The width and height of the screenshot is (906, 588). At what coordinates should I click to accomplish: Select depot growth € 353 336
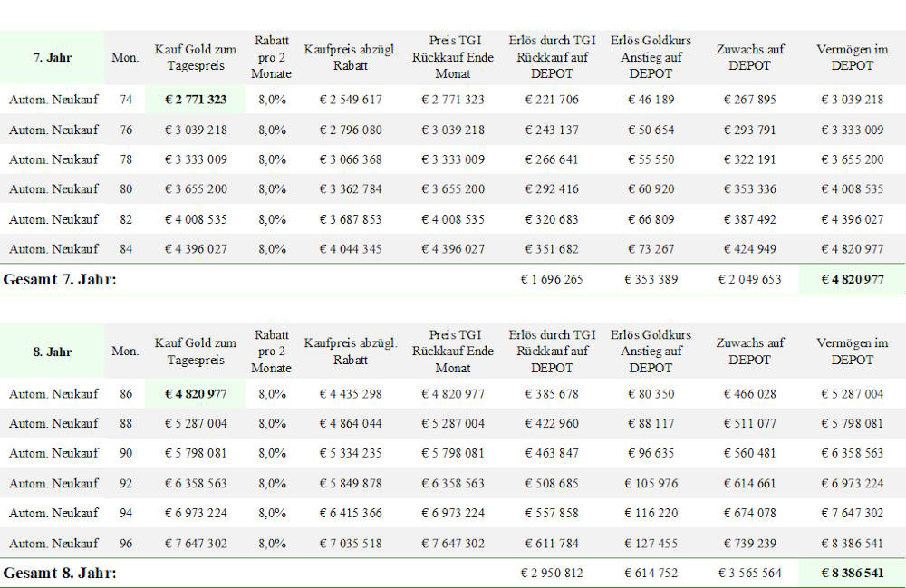750,188
